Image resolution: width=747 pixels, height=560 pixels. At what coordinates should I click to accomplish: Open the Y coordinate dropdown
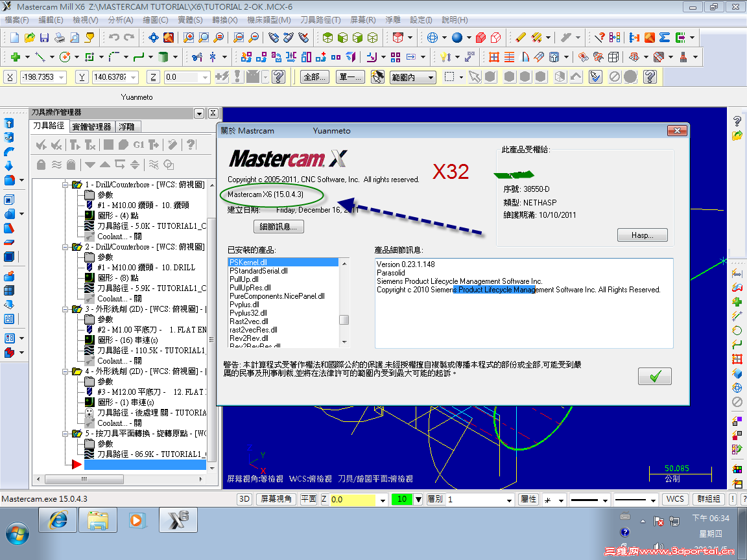[x=134, y=77]
